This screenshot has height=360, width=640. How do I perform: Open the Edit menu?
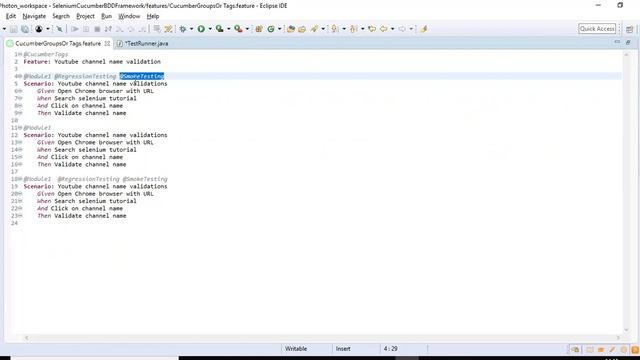(x=11, y=16)
